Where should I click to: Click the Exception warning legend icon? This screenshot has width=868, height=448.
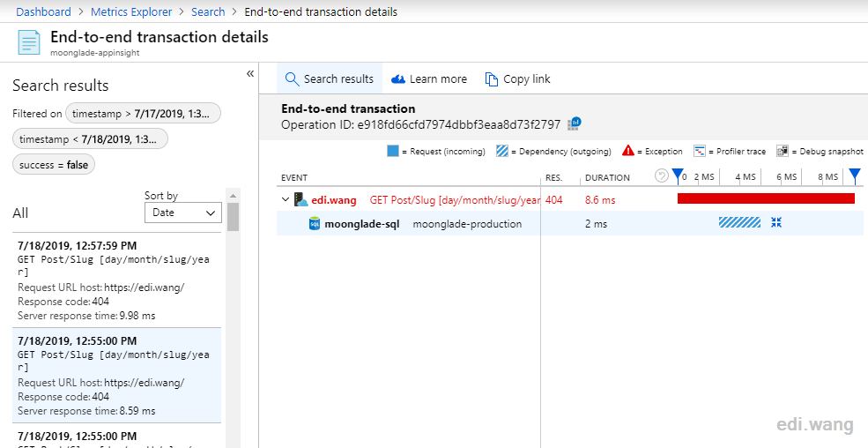[627, 151]
